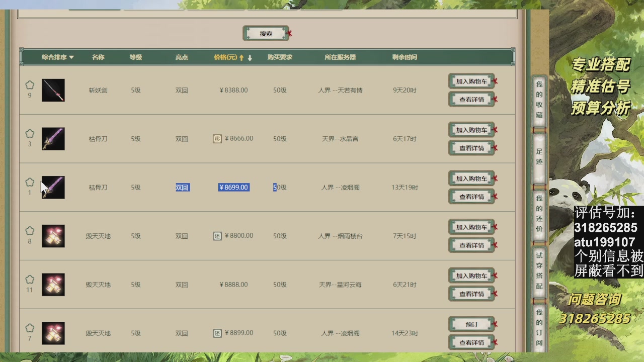Open thumbnail of 毁天灭地 priced ¥8800.00
This screenshot has width=644, height=362.
tap(53, 236)
